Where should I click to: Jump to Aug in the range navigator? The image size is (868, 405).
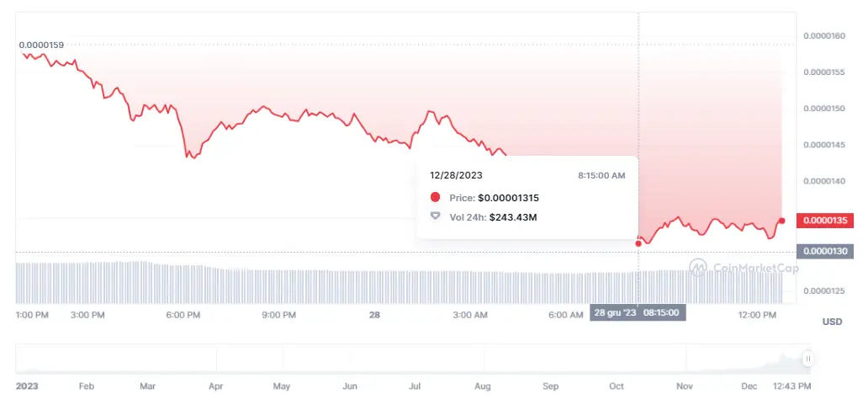pyautogui.click(x=483, y=386)
